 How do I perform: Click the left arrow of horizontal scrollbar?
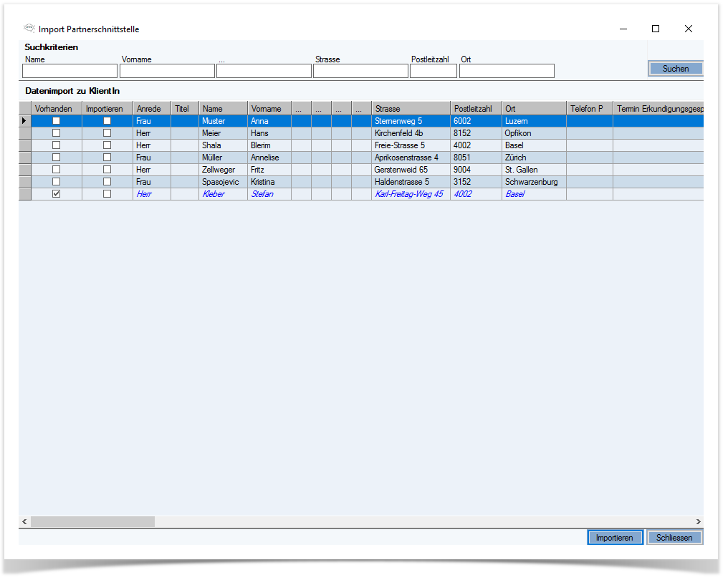(x=24, y=521)
